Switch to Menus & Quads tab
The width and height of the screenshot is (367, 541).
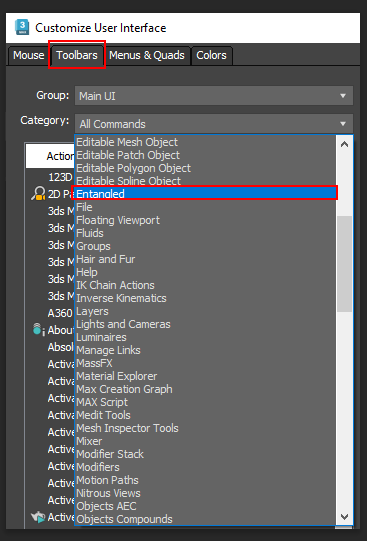[x=147, y=55]
